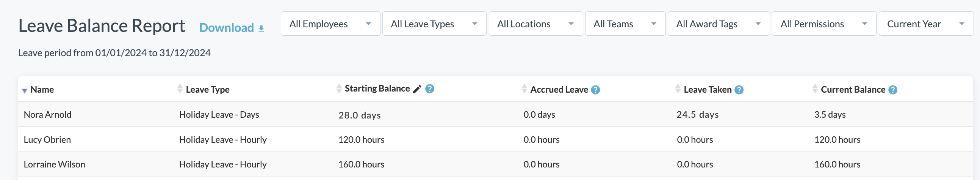Expand the All Teams filter

pos(625,24)
